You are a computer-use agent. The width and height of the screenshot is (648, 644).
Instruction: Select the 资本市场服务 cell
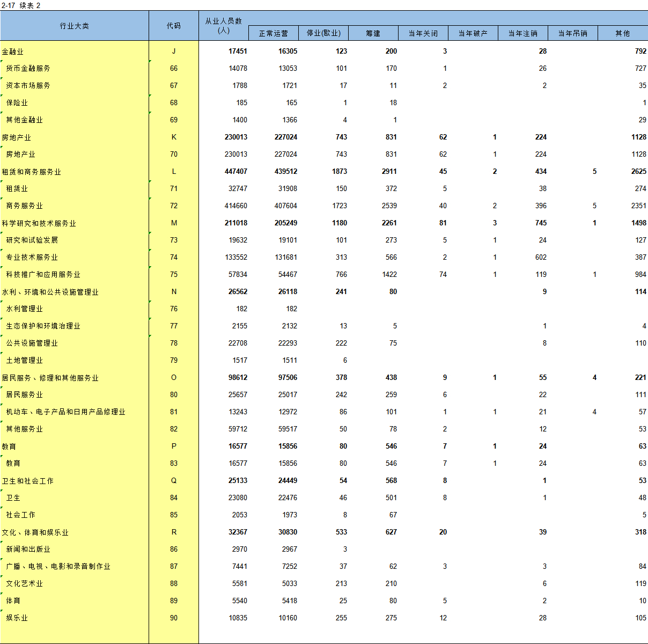(75, 86)
